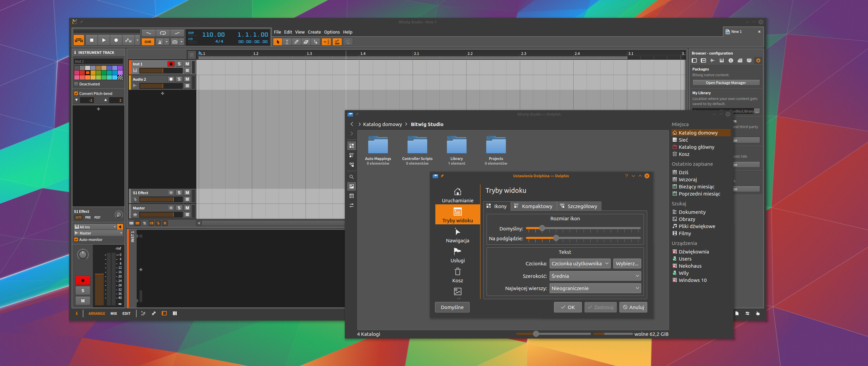Viewport: 868px width, 366px height.
Task: Click the arranger loop toggle icon
Action: point(163,33)
